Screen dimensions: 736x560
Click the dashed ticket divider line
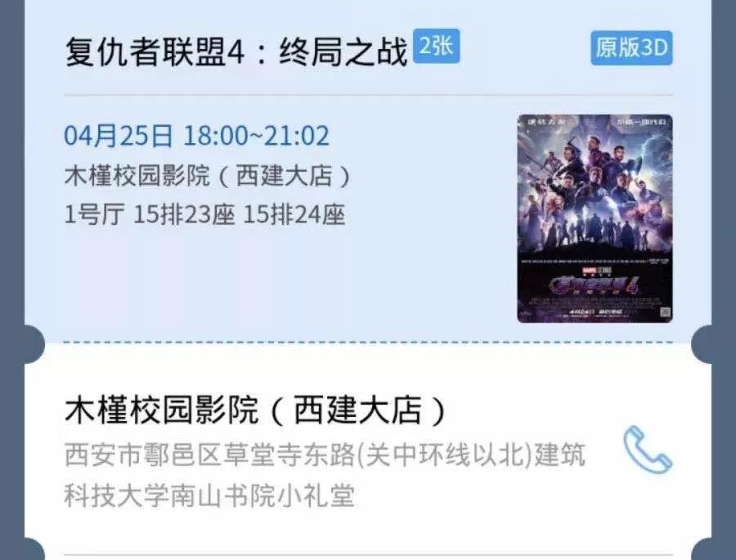[x=368, y=343]
